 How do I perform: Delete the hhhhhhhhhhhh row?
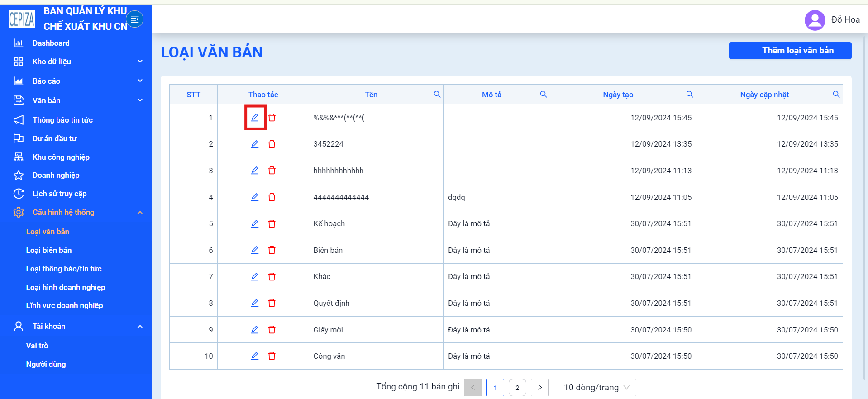point(272,171)
